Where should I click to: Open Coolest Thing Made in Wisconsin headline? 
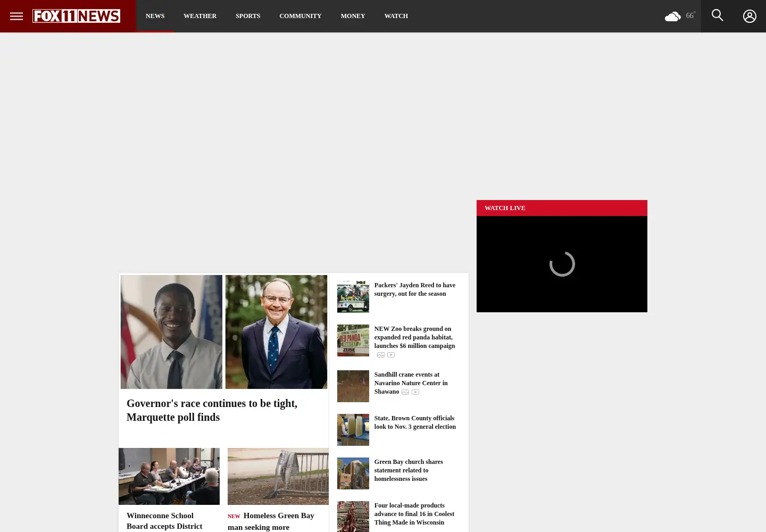point(414,514)
